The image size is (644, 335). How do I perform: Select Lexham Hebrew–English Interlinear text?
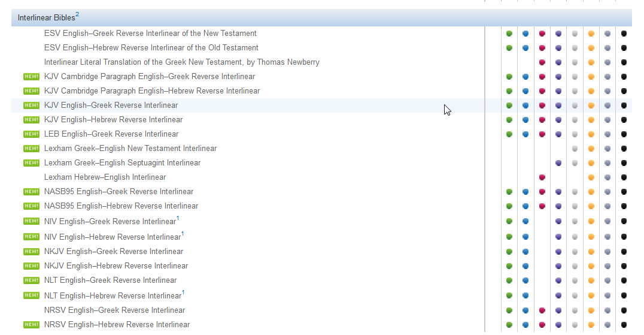(x=105, y=177)
